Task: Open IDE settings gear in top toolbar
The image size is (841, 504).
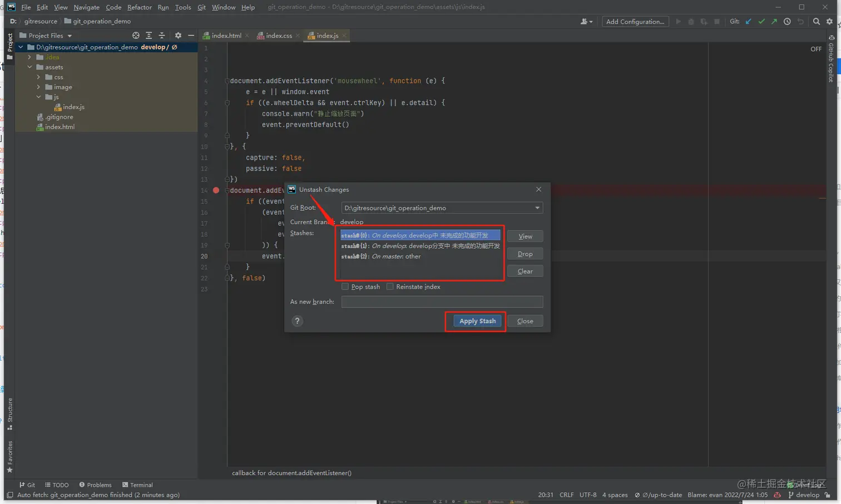Action: pos(829,21)
